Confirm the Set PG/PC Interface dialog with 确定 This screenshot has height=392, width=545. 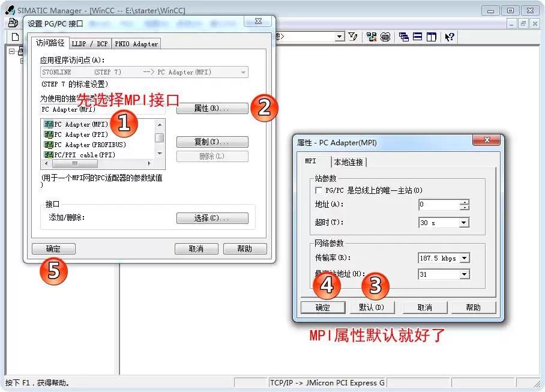(53, 249)
